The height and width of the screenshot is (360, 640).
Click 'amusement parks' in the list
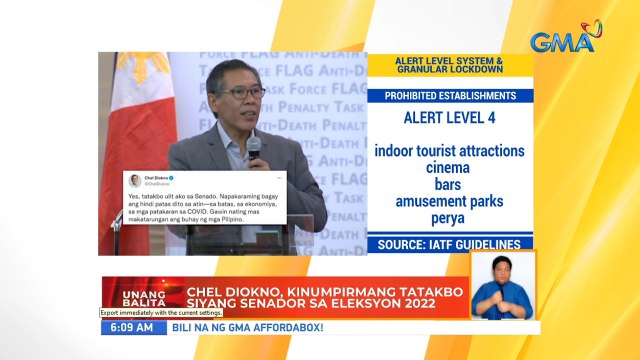449,202
